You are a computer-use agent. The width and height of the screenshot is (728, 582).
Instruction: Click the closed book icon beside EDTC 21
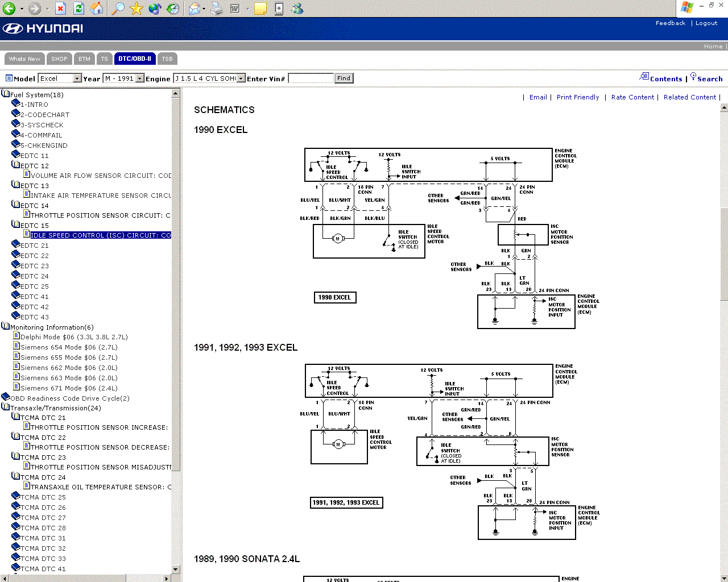16,245
